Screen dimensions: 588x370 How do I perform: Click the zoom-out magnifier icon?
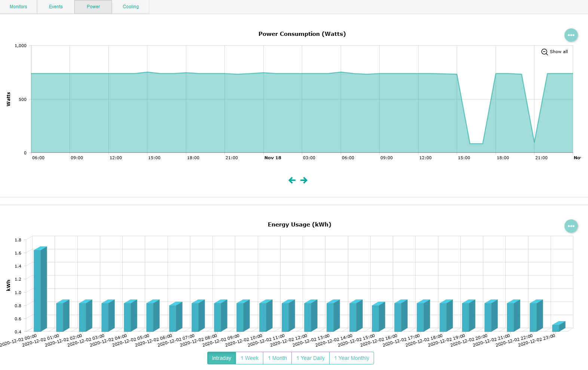coord(545,52)
